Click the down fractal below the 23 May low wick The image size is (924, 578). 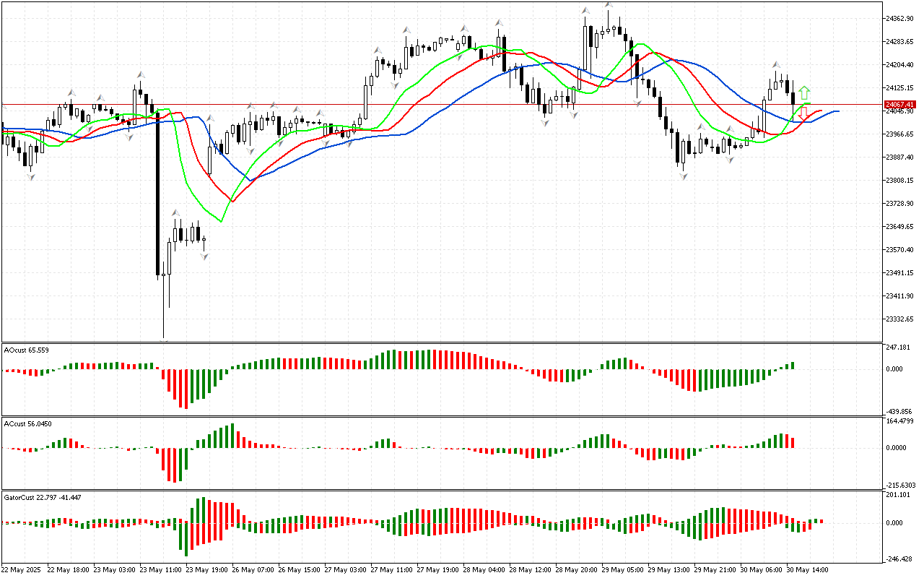[x=164, y=340]
